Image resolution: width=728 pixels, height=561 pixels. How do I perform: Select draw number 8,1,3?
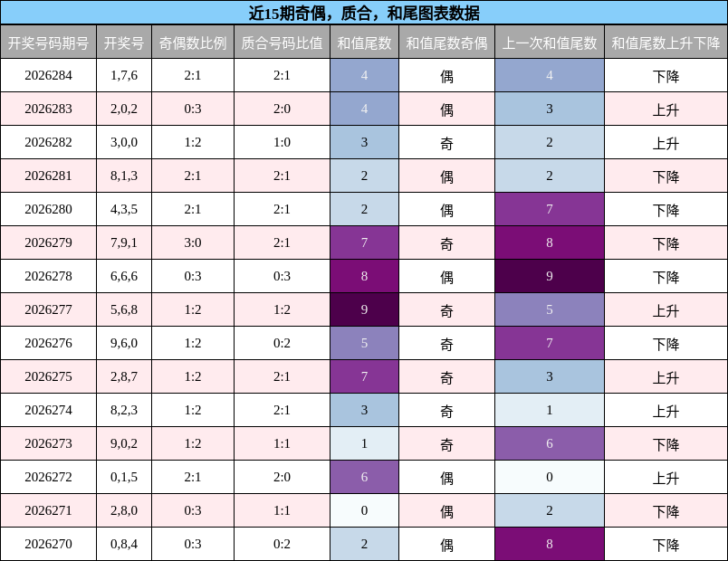coord(124,176)
